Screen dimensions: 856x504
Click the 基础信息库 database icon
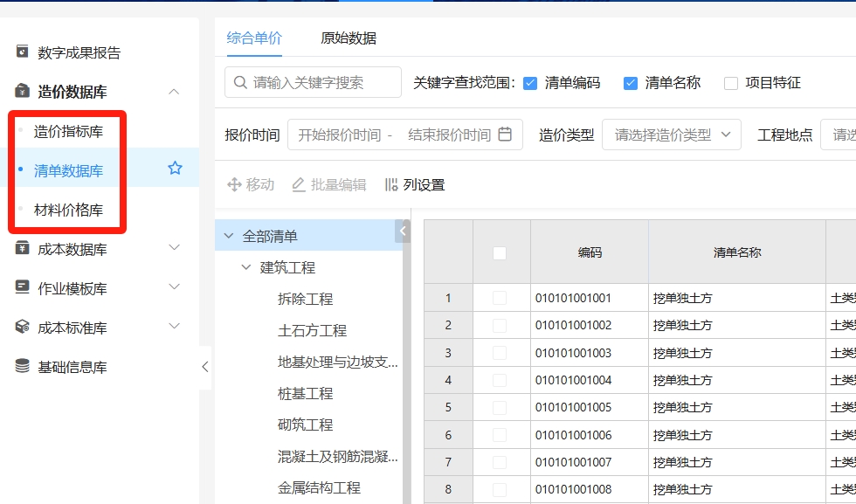(x=23, y=366)
